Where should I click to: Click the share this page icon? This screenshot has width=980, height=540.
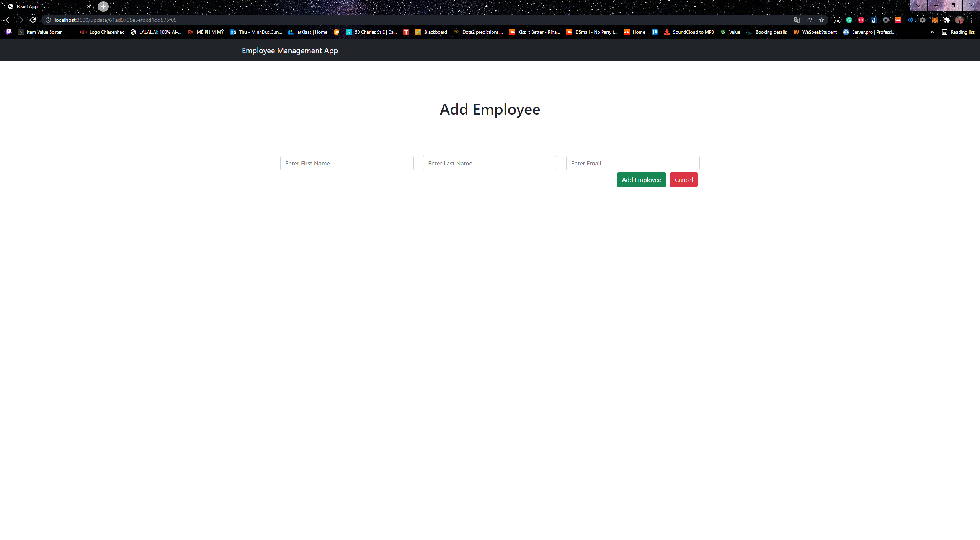coord(808,20)
